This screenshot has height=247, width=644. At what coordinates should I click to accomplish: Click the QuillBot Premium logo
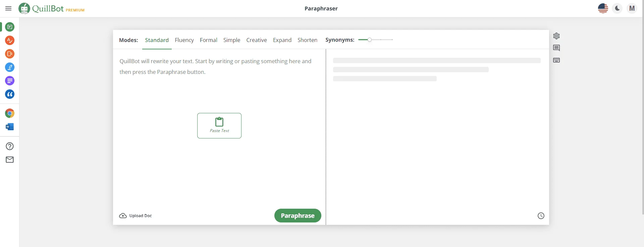(51, 8)
